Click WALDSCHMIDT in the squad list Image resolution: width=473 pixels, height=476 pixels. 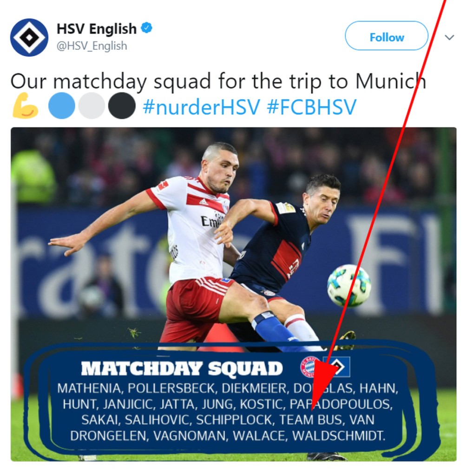(339, 436)
